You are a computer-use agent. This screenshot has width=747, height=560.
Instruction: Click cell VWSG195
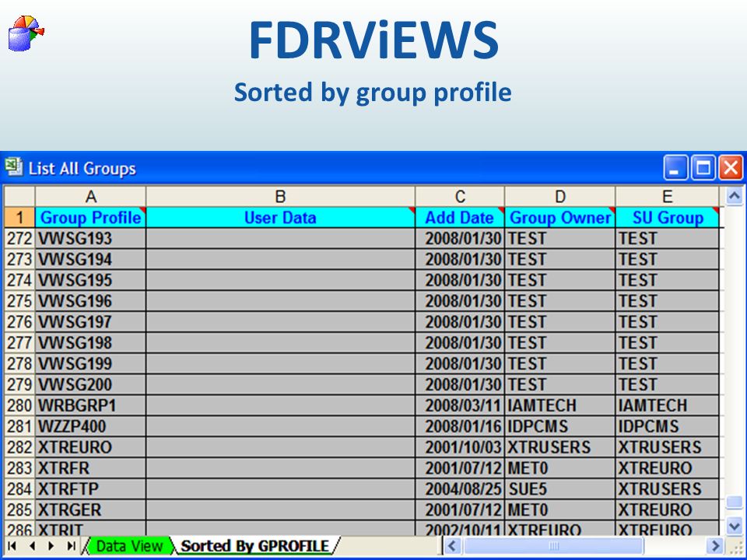pos(90,280)
